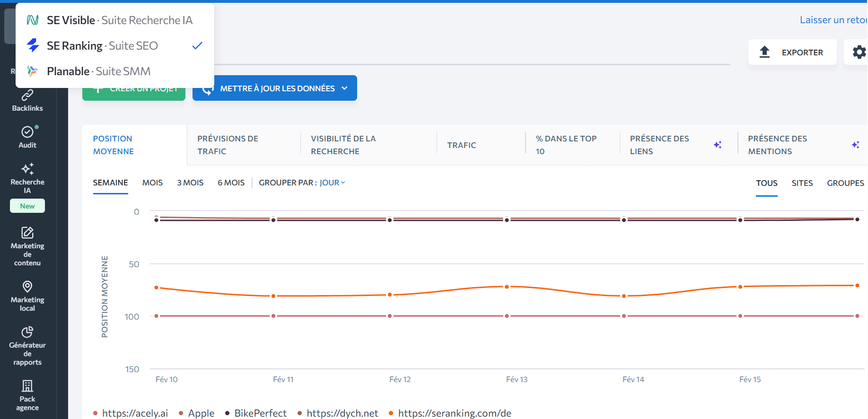Open Générateur de rapports icon
The image size is (868, 419).
(27, 332)
